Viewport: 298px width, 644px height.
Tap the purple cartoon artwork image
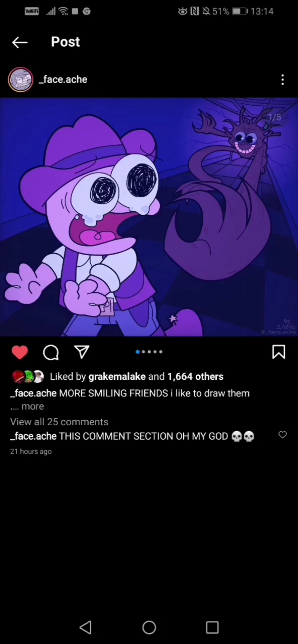pyautogui.click(x=149, y=217)
